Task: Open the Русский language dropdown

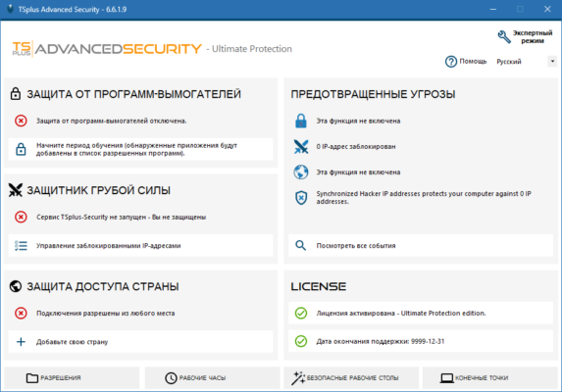Action: (526, 62)
